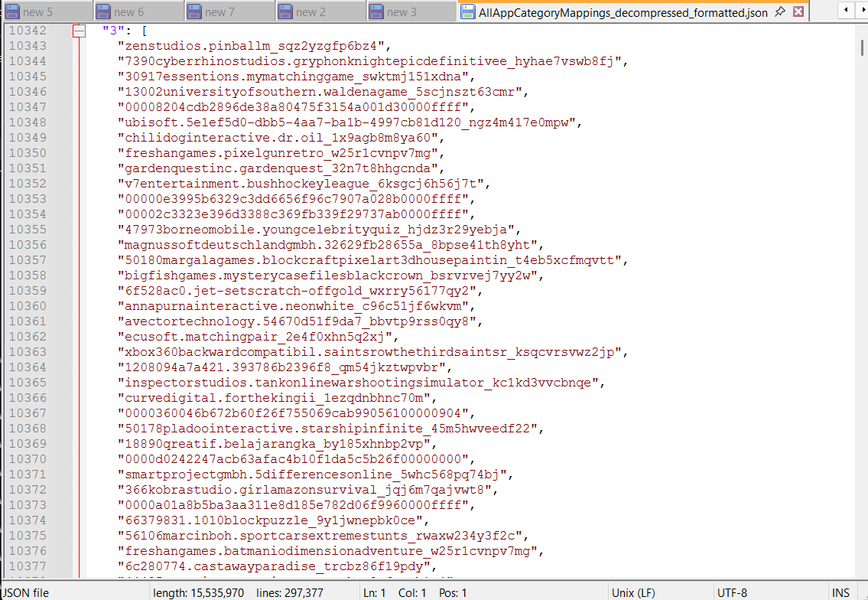This screenshot has width=868, height=600.
Task: Click the Ln: 1 Col: 1 Pos: 1 status field
Action: pyautogui.click(x=414, y=593)
